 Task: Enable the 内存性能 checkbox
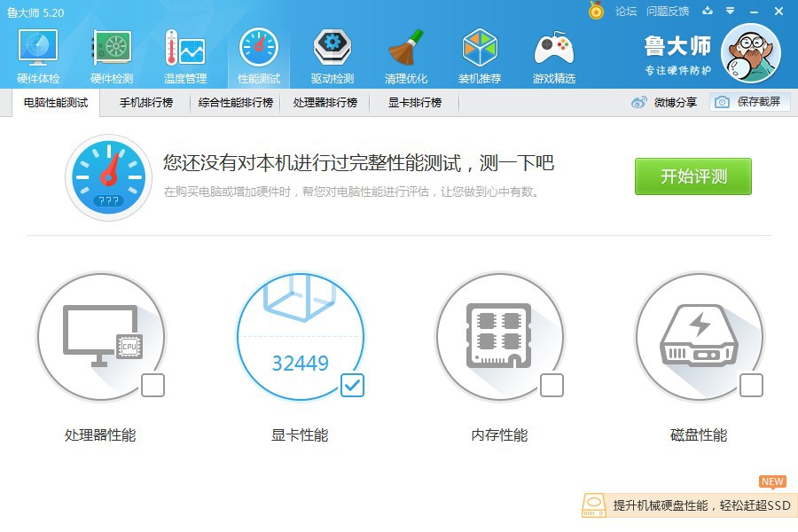coord(552,386)
